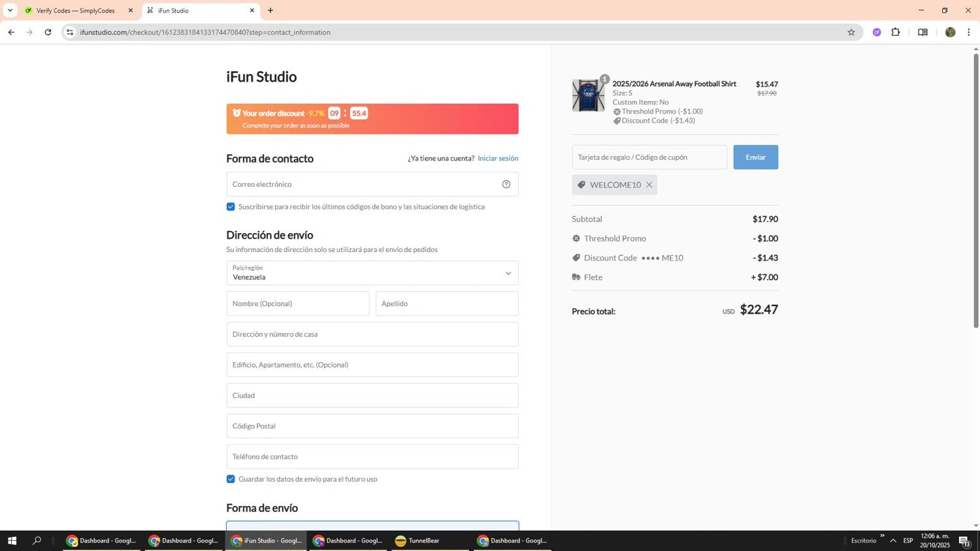Image resolution: width=980 pixels, height=551 pixels.
Task: Uncheck the newsletter subscription checkbox
Action: coord(231,207)
